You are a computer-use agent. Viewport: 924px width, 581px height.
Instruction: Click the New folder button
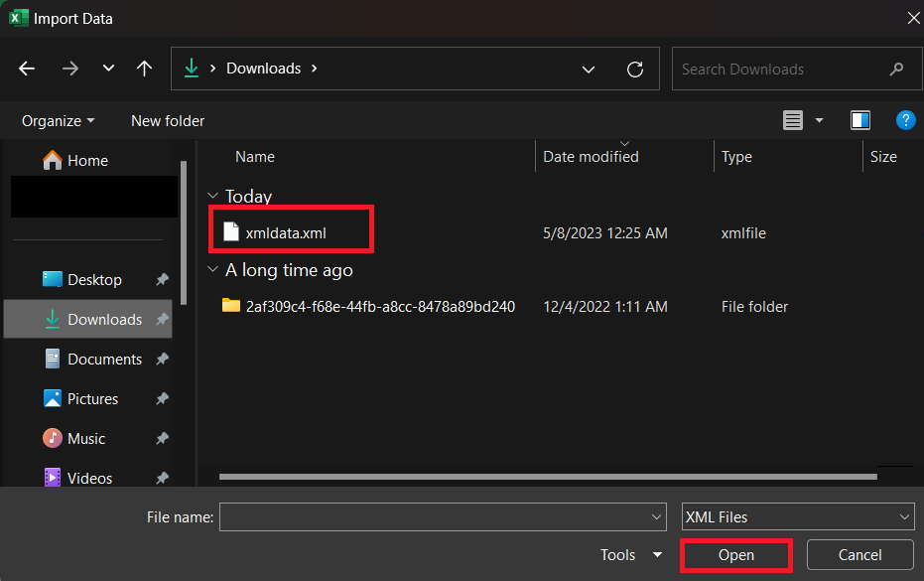[168, 121]
